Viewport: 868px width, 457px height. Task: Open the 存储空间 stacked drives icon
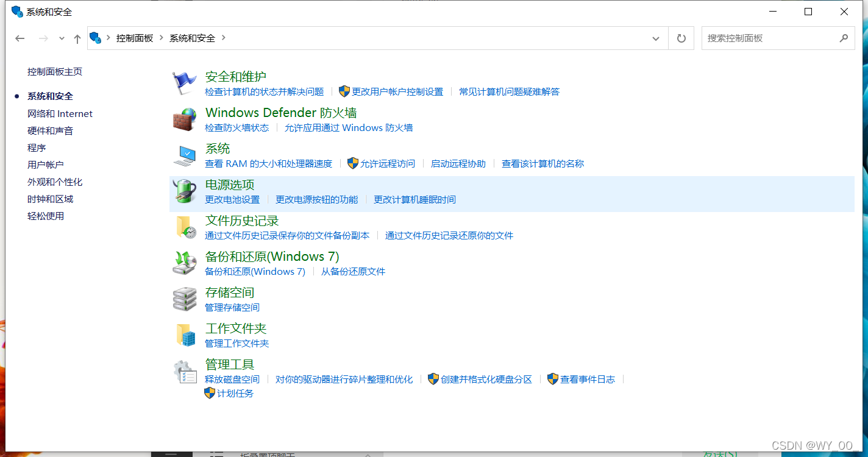point(185,299)
